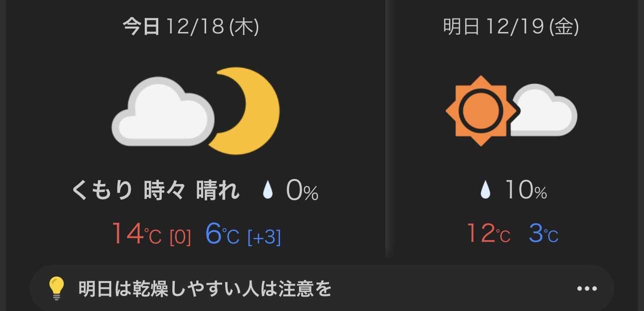Click tomorrow's 10% precipitation chance
Image resolution: width=644 pixels, height=311 pixels.
[x=526, y=190]
